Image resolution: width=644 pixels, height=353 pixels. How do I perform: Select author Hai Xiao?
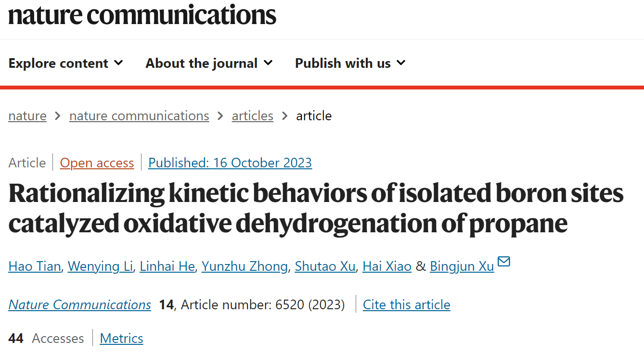[x=387, y=266]
